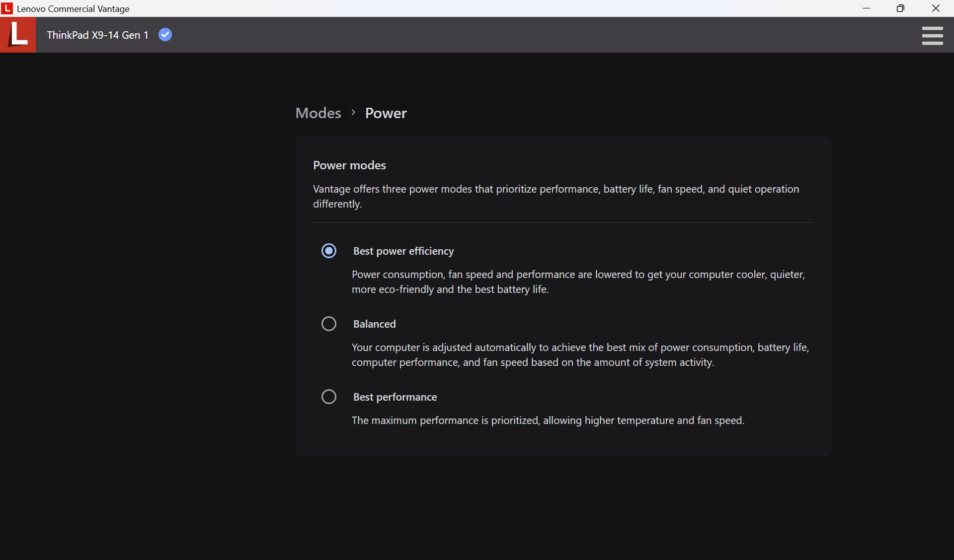The image size is (954, 560).
Task: Select the Balanced radio button
Action: (x=329, y=324)
